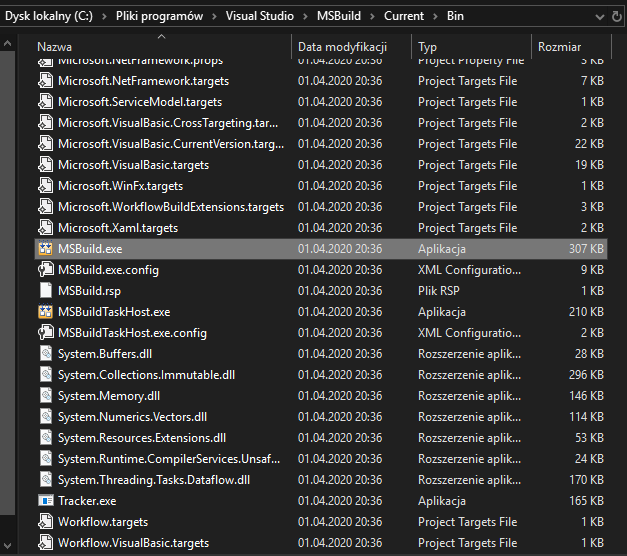Screen dimensions: 627x556
Task: Select the MSBuildTaskHost.exe file name
Action: (114, 312)
